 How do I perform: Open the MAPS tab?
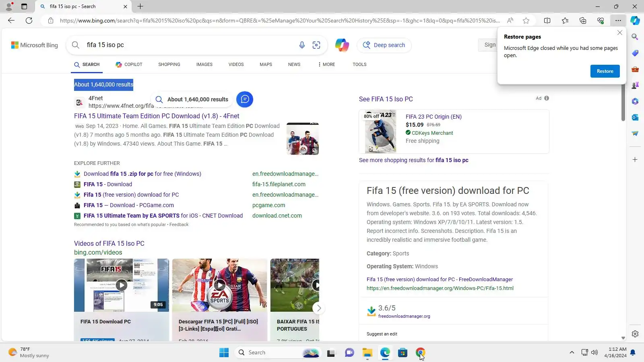[x=266, y=64]
